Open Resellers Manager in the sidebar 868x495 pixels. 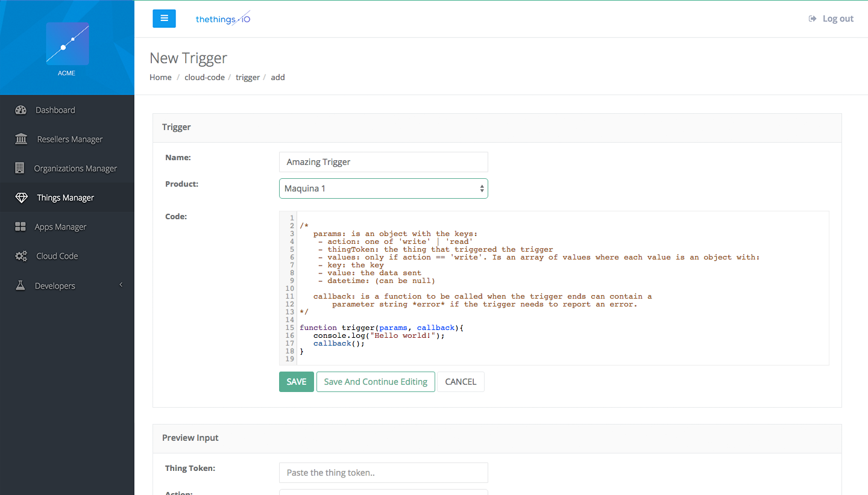pyautogui.click(x=67, y=139)
